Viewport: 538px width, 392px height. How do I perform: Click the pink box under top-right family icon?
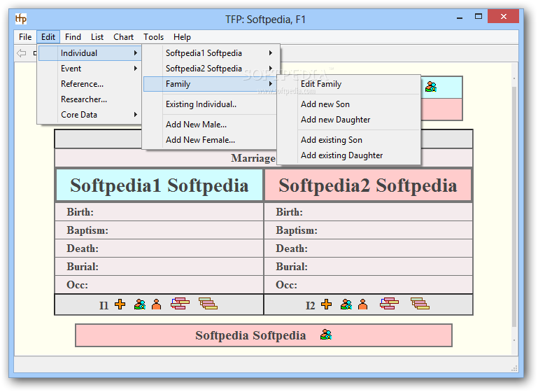pyautogui.click(x=441, y=109)
